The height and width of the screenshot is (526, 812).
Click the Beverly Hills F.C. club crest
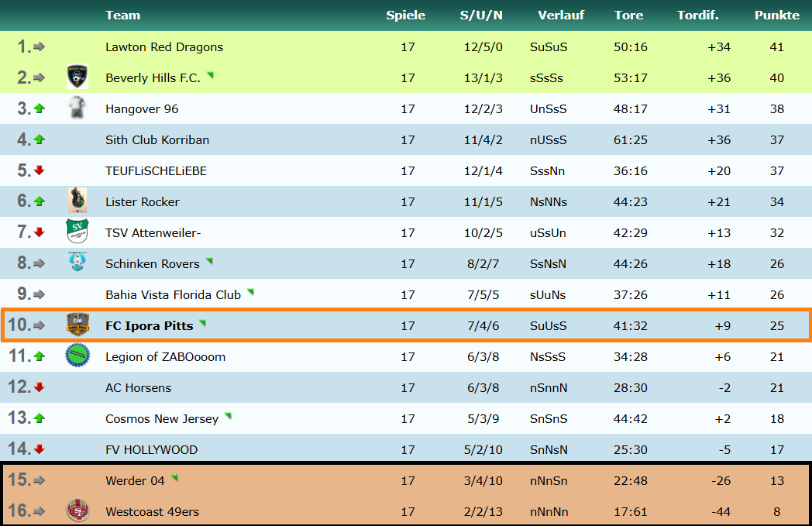(77, 77)
